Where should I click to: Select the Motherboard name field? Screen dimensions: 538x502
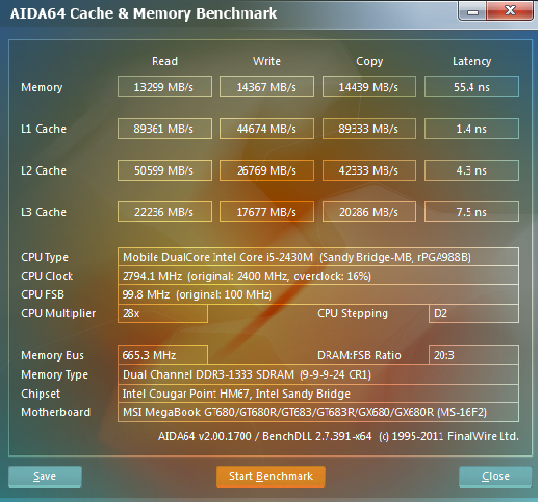[x=318, y=412]
